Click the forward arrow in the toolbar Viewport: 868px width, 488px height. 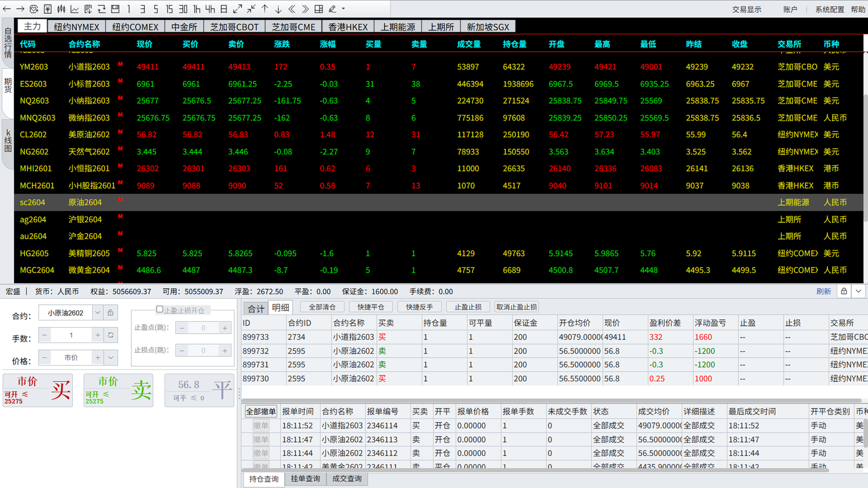(x=20, y=9)
